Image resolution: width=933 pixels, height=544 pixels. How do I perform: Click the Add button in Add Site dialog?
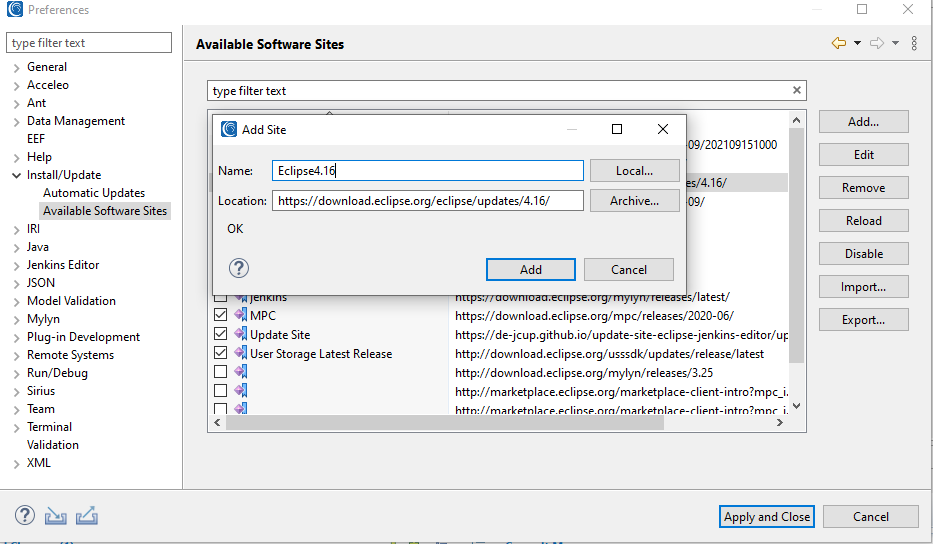click(x=531, y=270)
